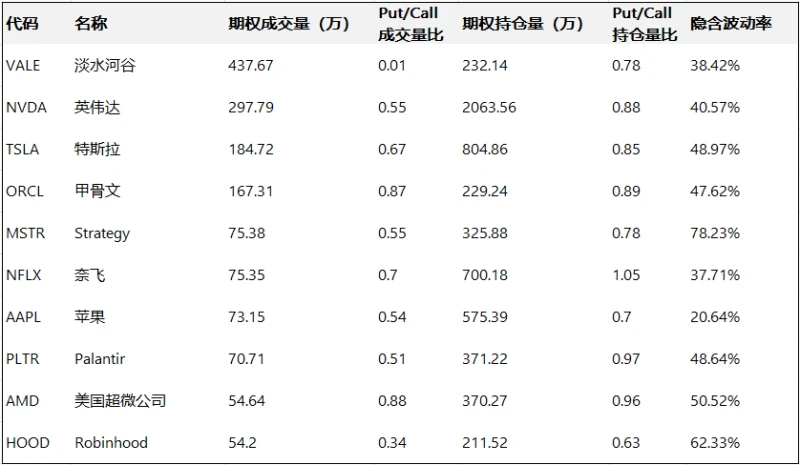This screenshot has width=800, height=465.
Task: Select the 奈飞 name cell
Action: tap(90, 275)
